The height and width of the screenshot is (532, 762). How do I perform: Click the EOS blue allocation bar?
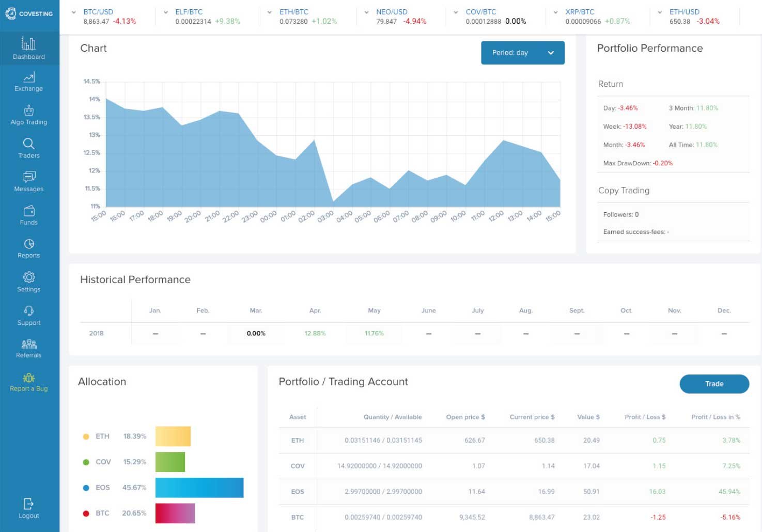199,488
